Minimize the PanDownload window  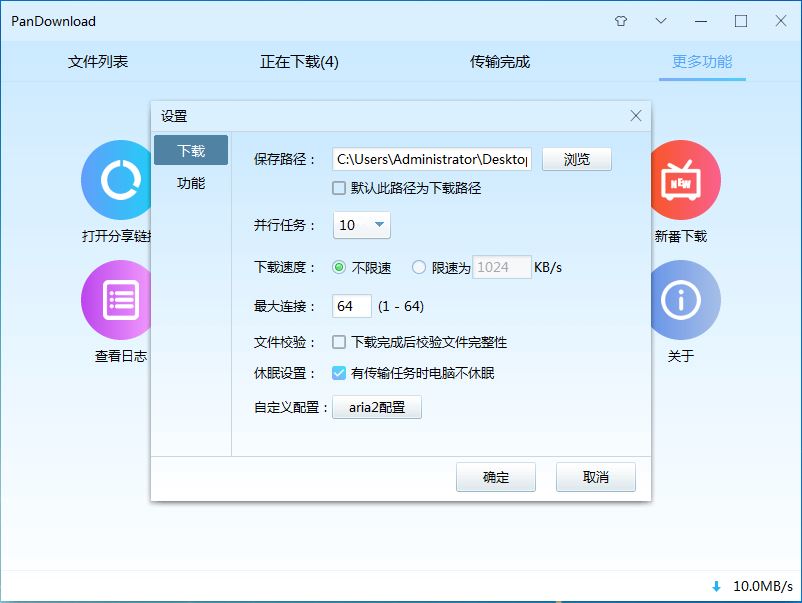[701, 21]
